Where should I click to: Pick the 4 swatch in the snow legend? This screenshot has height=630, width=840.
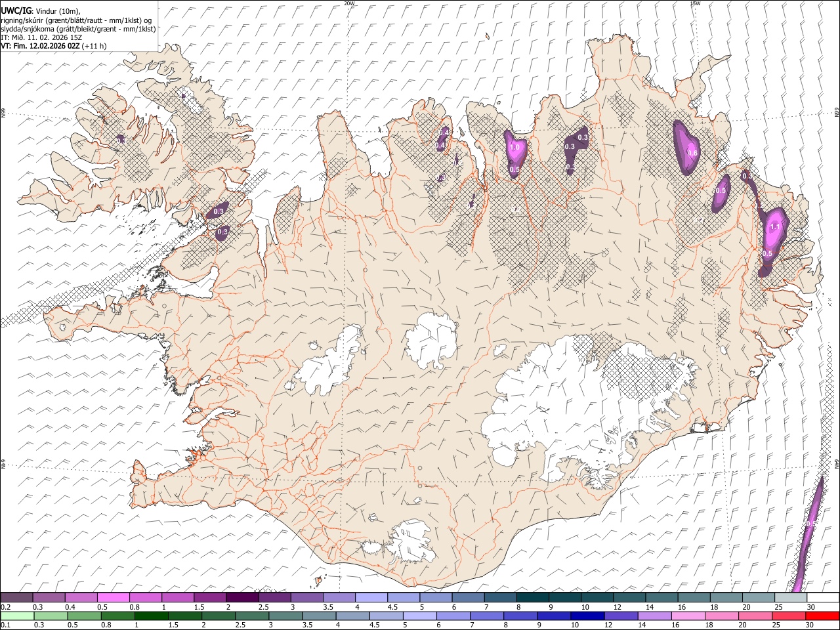[x=371, y=597]
